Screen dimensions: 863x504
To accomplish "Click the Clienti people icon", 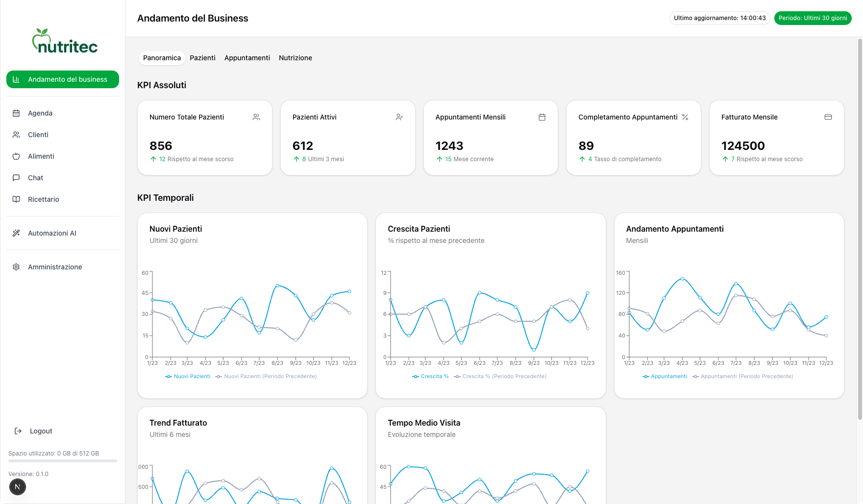I will (16, 135).
